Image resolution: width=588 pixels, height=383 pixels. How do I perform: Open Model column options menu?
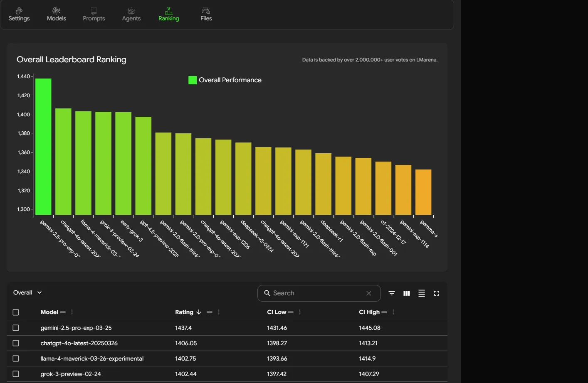pyautogui.click(x=72, y=312)
